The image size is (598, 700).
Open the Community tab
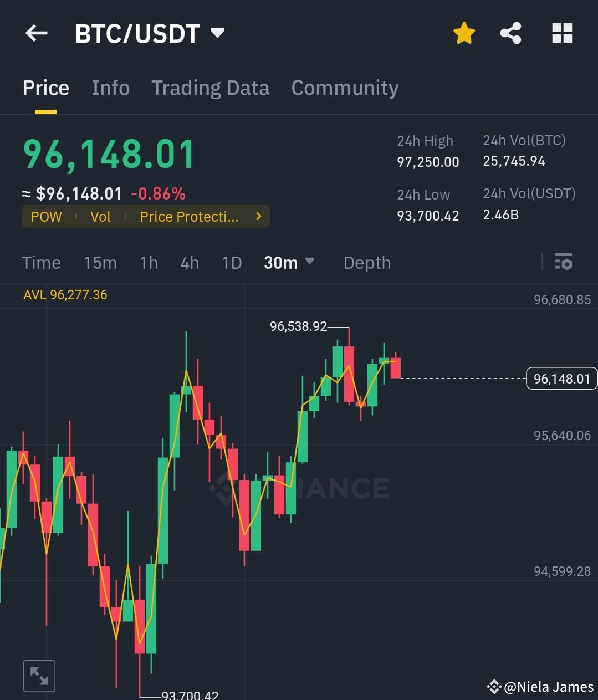click(x=345, y=88)
